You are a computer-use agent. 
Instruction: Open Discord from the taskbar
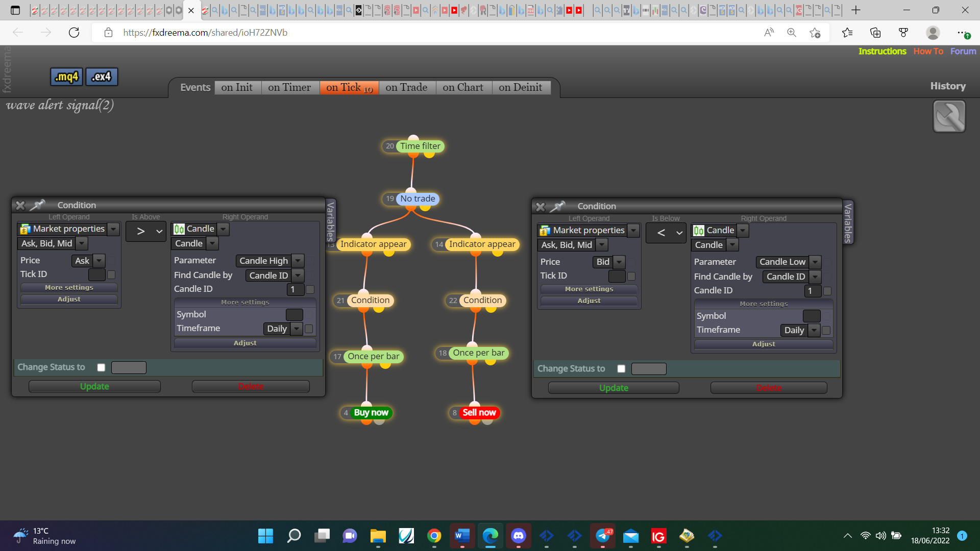(x=519, y=536)
